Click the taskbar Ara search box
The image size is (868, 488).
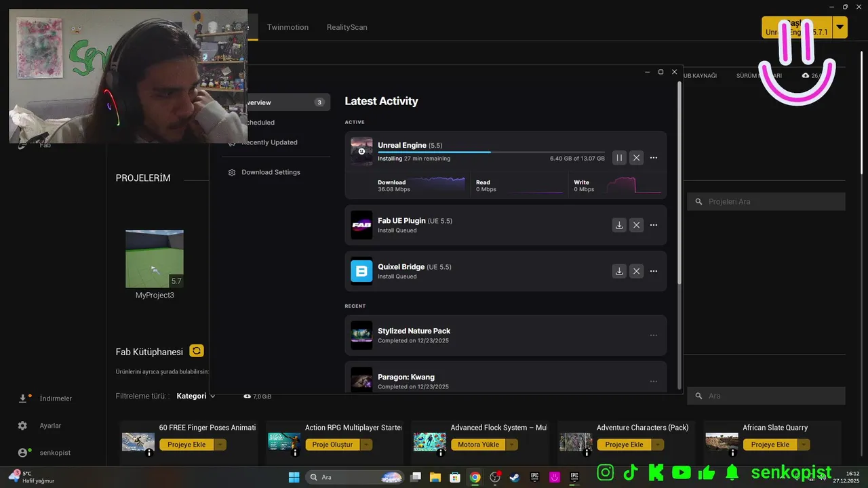tap(355, 477)
